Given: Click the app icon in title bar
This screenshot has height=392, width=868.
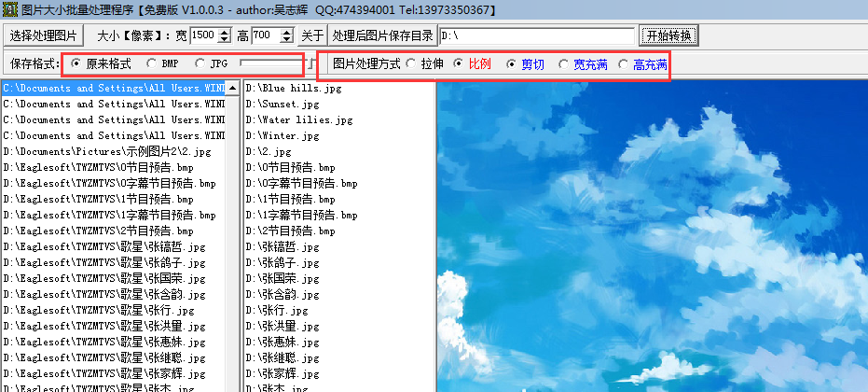Looking at the screenshot, I should (x=9, y=9).
